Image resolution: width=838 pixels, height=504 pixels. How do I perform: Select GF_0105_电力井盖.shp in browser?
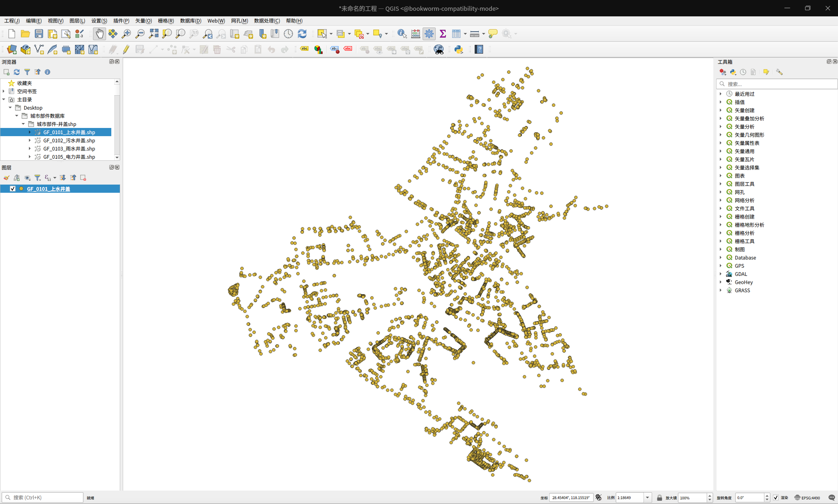tap(69, 156)
